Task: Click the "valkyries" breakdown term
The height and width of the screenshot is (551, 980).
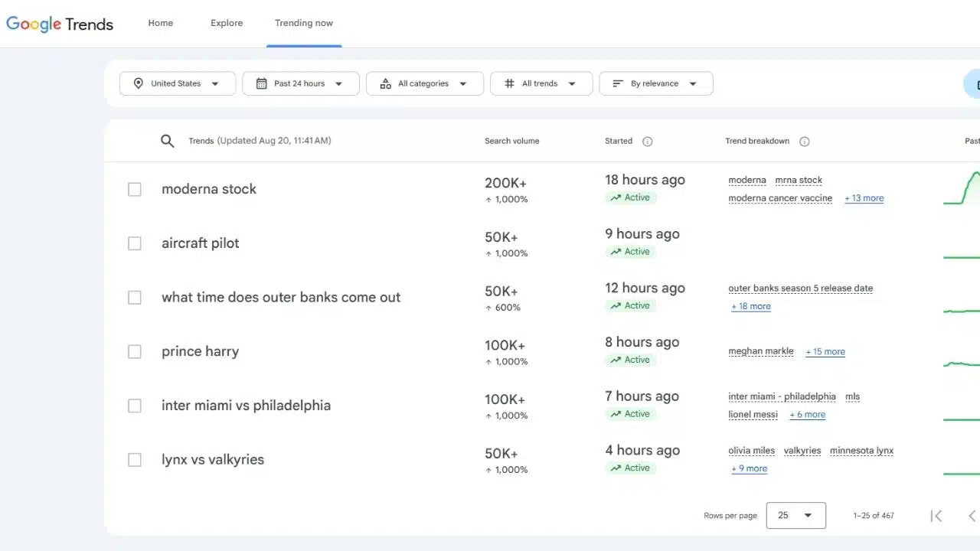Action: [802, 451]
